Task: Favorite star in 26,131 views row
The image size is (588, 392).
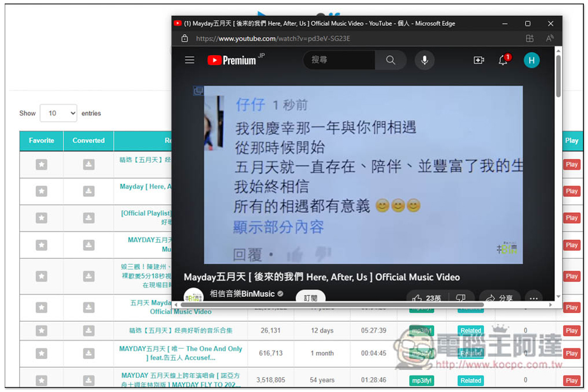Action: pos(41,330)
